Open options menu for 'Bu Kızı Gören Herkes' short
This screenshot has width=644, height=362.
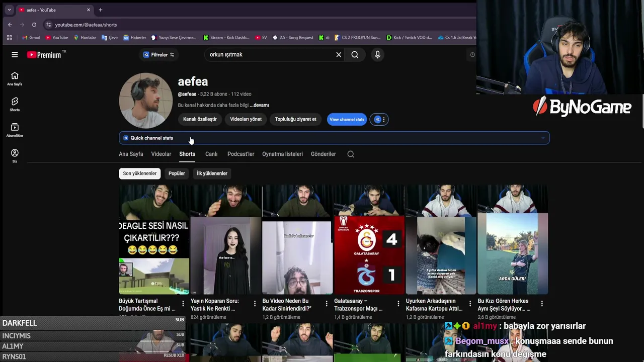542,304
